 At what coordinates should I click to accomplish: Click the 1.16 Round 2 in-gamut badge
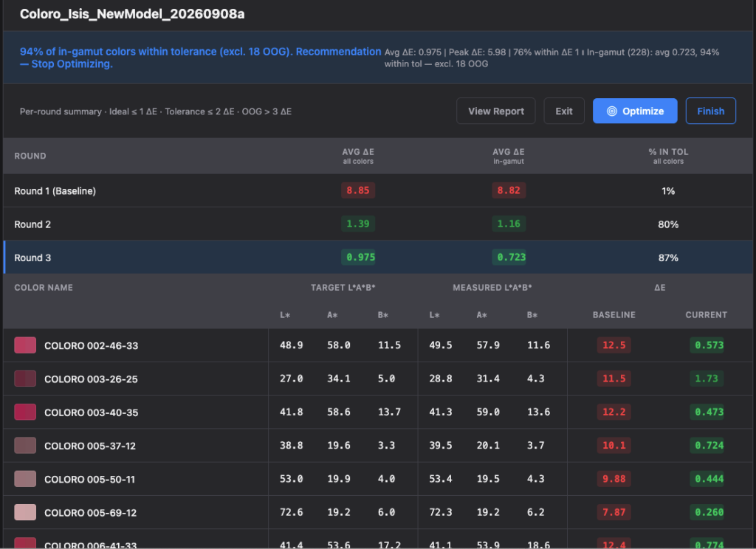point(509,224)
